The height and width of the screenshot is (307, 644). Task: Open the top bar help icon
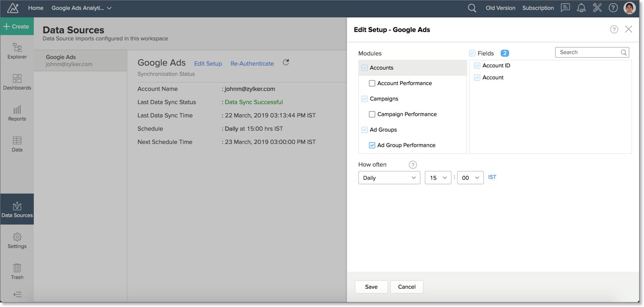pyautogui.click(x=613, y=8)
